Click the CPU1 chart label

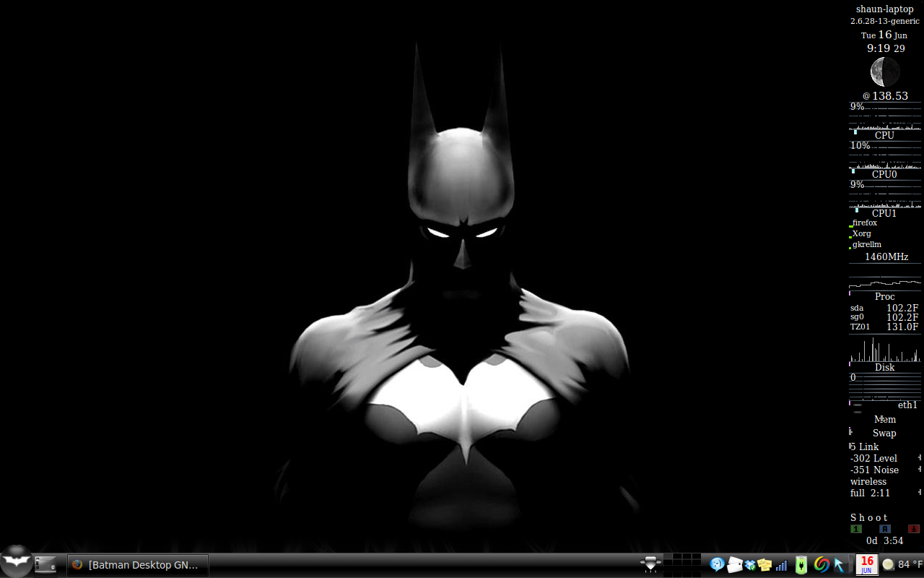[x=884, y=213]
